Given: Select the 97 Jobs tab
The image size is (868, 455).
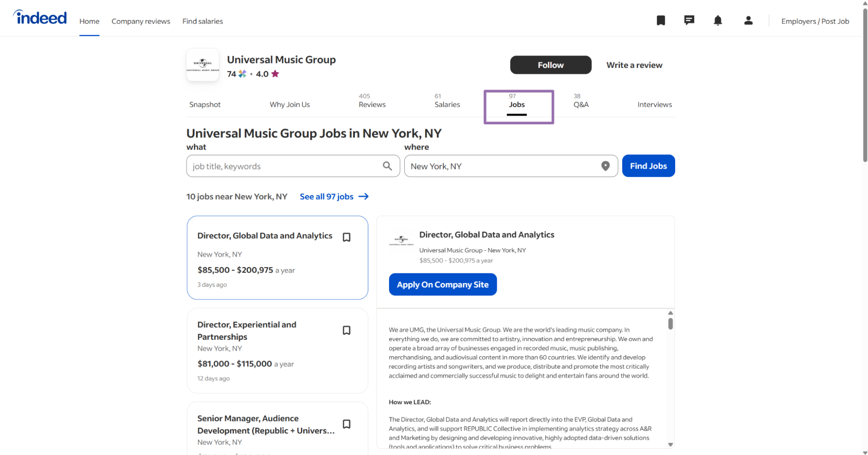Looking at the screenshot, I should (x=517, y=101).
